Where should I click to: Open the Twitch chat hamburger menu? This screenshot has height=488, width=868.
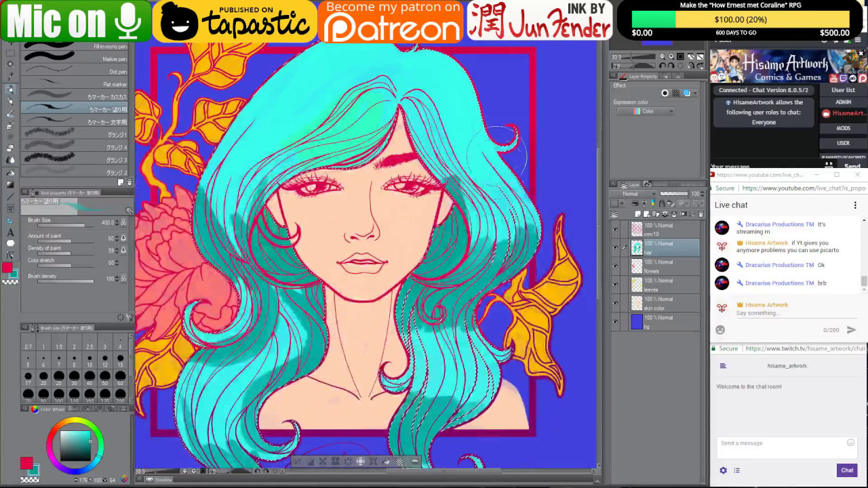pyautogui.click(x=723, y=366)
